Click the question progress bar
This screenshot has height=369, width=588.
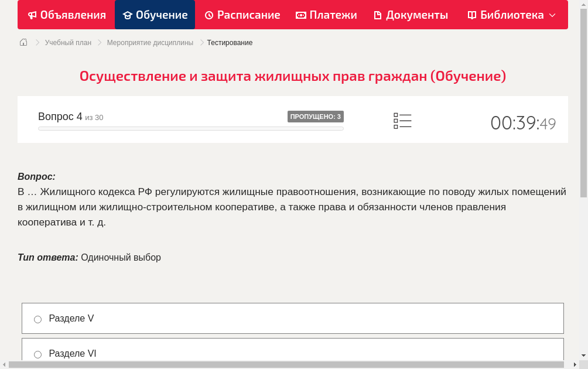pos(190,128)
